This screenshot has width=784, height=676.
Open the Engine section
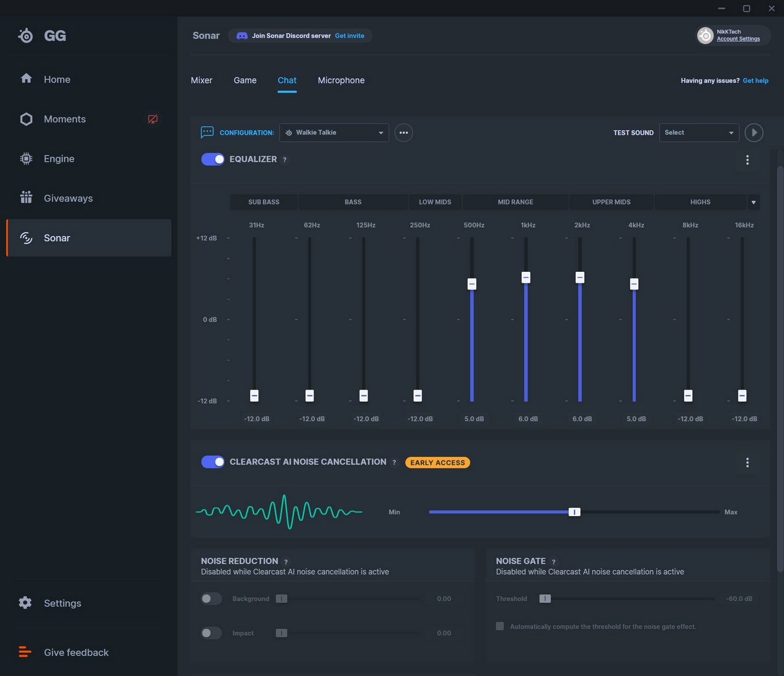89,159
